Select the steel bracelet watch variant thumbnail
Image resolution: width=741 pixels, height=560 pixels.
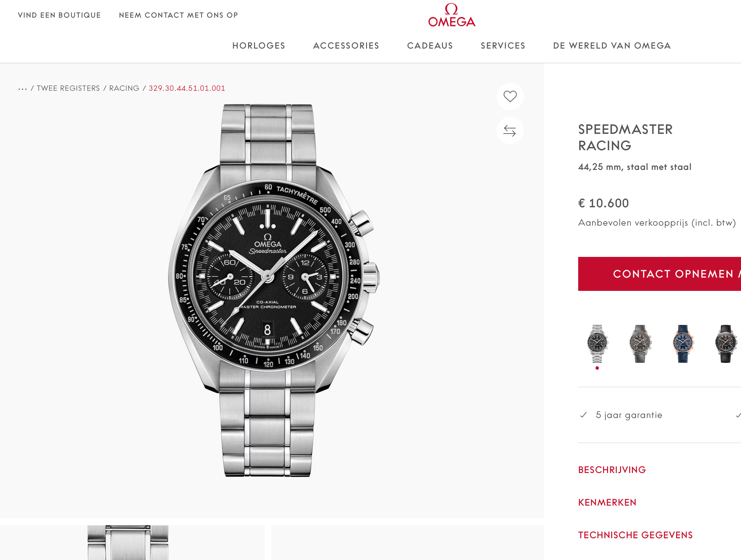pos(597,344)
